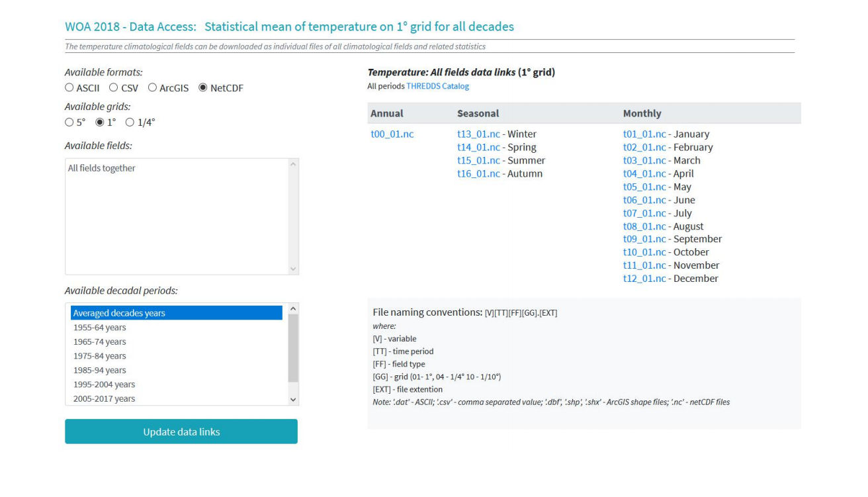Choose 'Averaged decades years' period
The image size is (868, 497).
(x=119, y=313)
